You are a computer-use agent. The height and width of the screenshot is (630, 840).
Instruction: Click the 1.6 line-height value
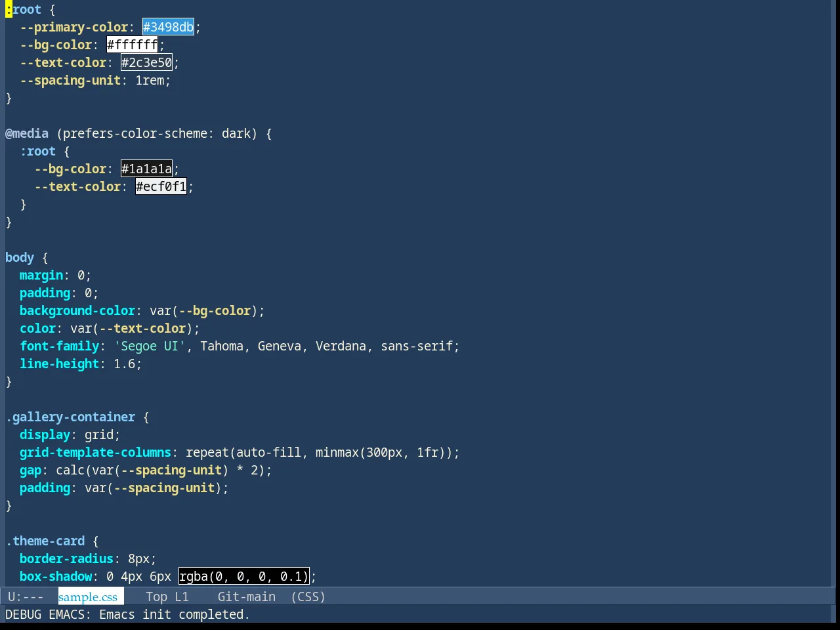click(x=124, y=364)
